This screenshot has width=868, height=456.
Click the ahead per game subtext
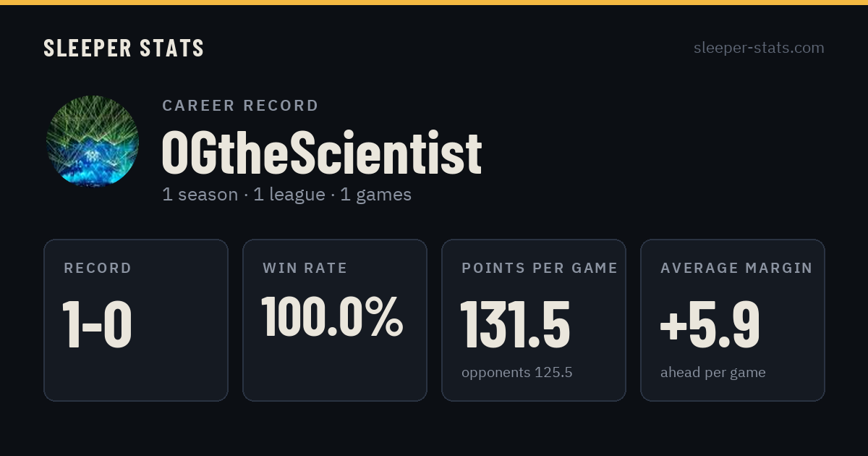pyautogui.click(x=713, y=373)
